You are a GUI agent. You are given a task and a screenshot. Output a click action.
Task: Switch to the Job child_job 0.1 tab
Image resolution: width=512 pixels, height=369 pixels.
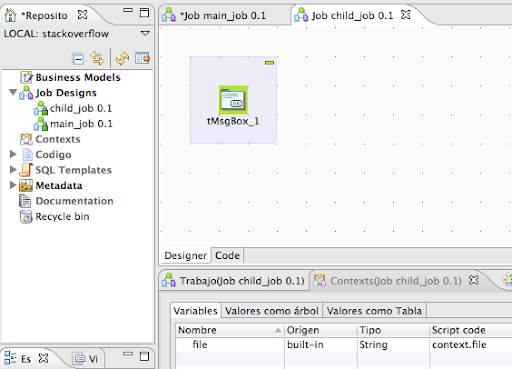click(352, 15)
